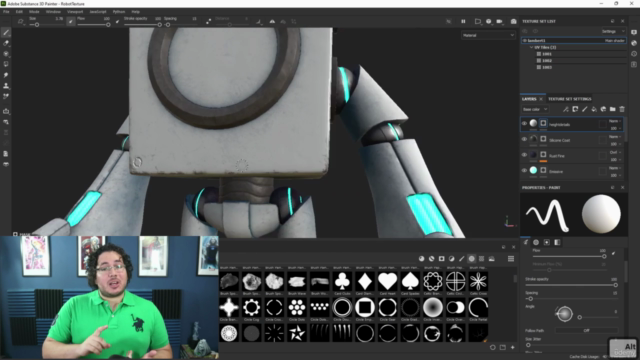The image size is (640, 360).
Task: Select the Silicone Coat layer
Action: pos(572,140)
